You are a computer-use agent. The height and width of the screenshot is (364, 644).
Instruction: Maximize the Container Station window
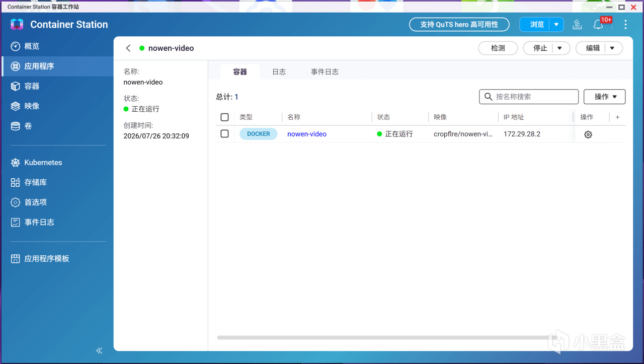[622, 7]
